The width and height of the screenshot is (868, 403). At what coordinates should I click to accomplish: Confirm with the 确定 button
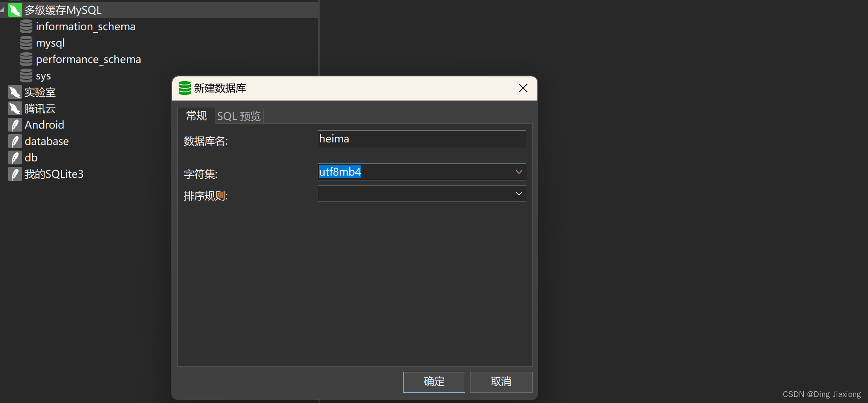pos(434,382)
